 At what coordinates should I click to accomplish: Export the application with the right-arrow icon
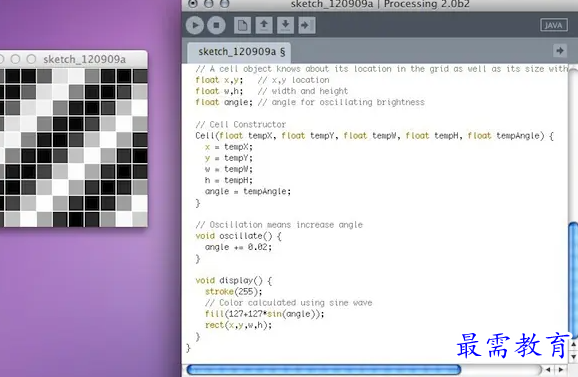click(x=307, y=25)
